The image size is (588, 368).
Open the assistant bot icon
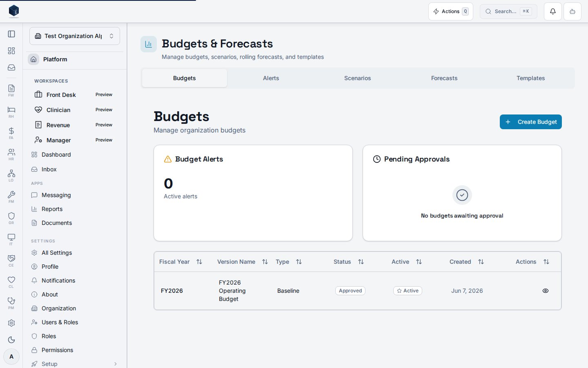coord(572,11)
